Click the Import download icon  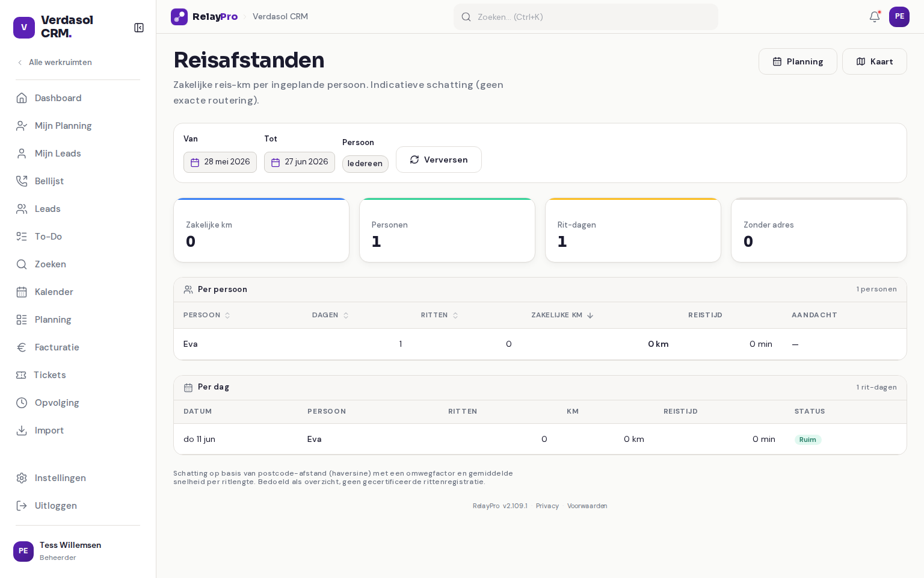click(22, 430)
